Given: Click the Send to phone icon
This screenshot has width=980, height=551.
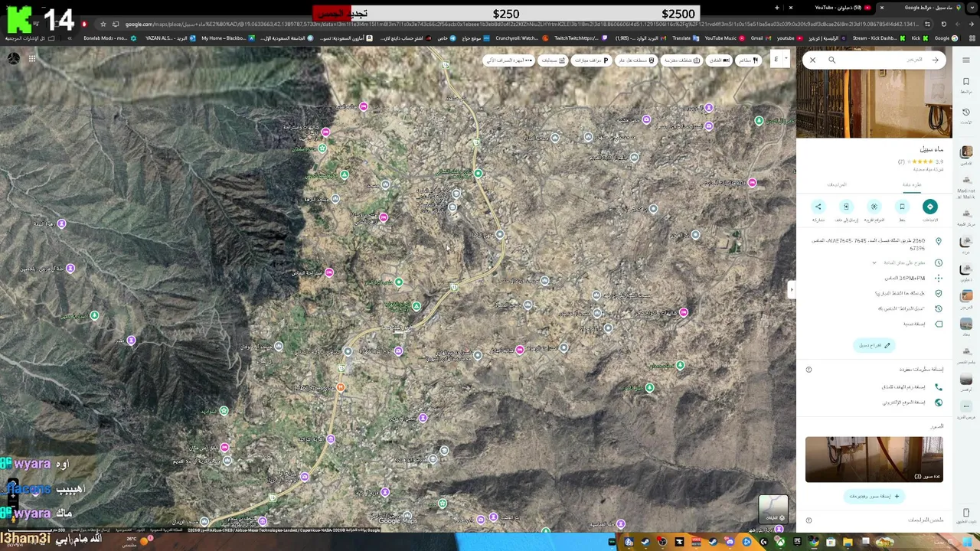Looking at the screenshot, I should point(846,207).
